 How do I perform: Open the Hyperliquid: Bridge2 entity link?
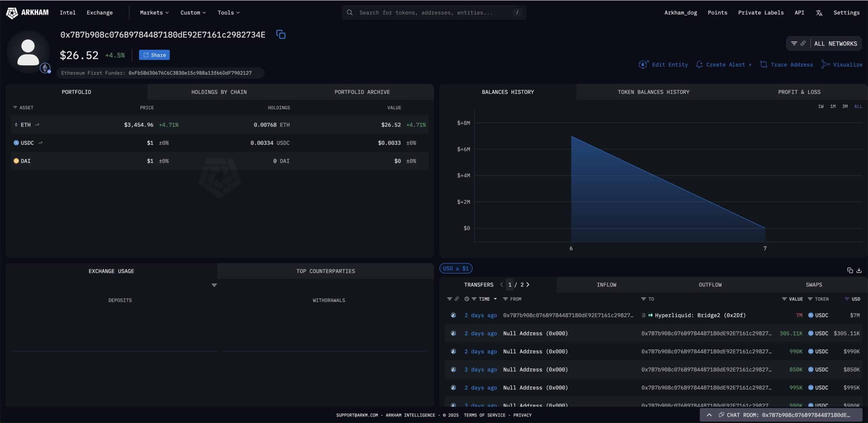(700, 315)
